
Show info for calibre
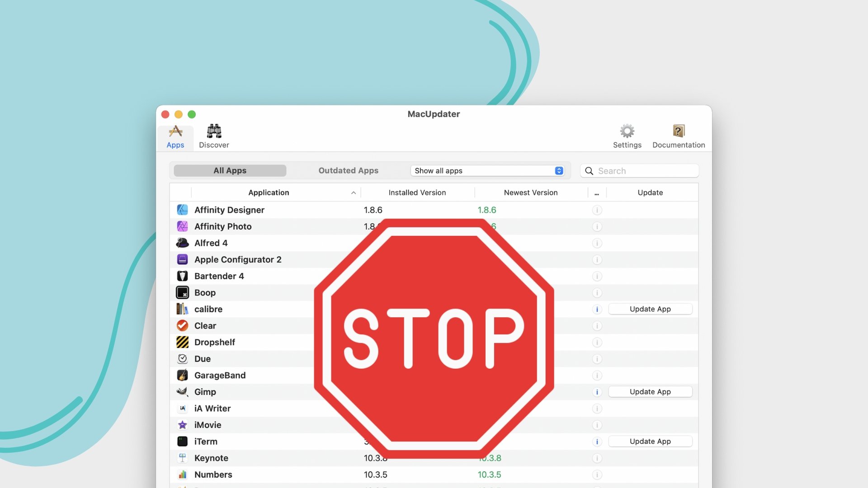click(x=597, y=310)
